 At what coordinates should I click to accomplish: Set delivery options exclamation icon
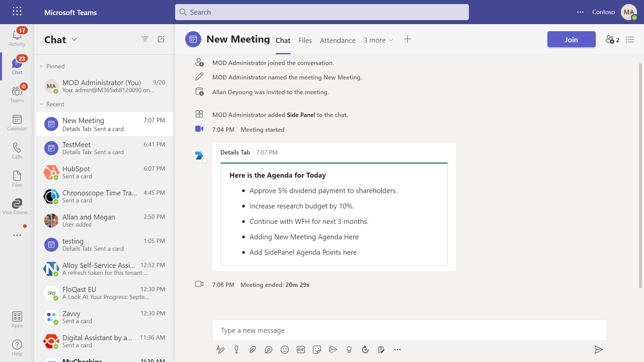(x=236, y=350)
